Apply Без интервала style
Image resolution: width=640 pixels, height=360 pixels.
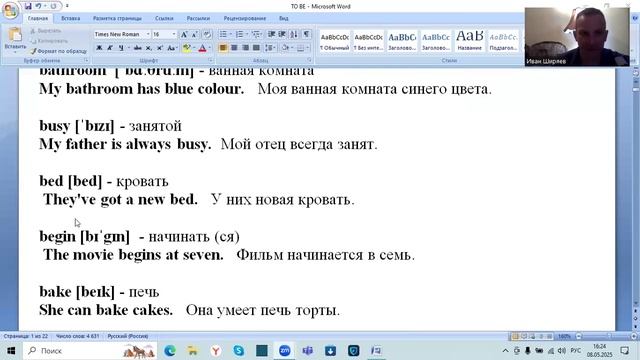point(368,41)
